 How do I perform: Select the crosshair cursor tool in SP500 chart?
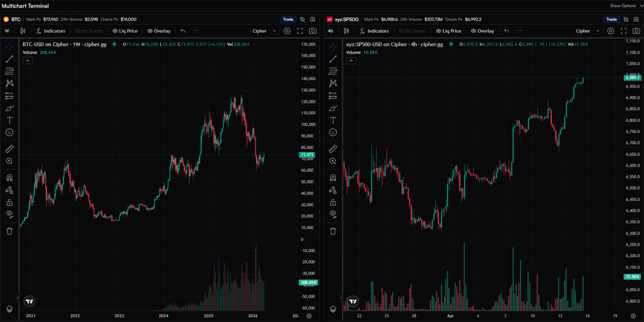tap(332, 47)
